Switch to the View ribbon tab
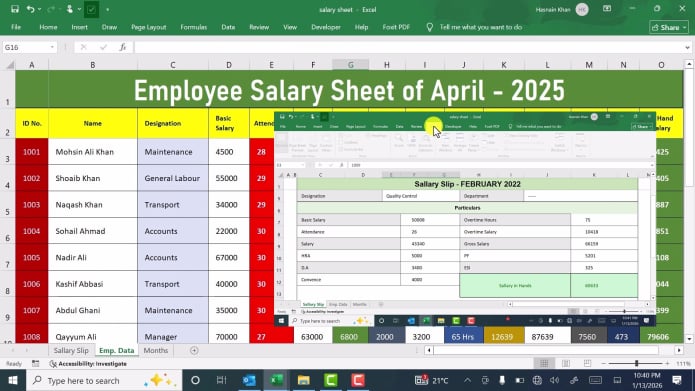 pyautogui.click(x=290, y=27)
